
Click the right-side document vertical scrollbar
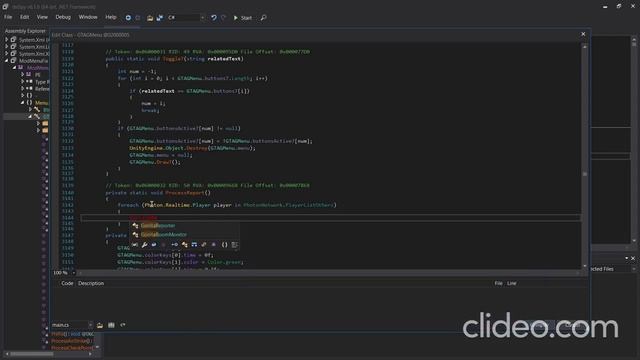click(634, 139)
